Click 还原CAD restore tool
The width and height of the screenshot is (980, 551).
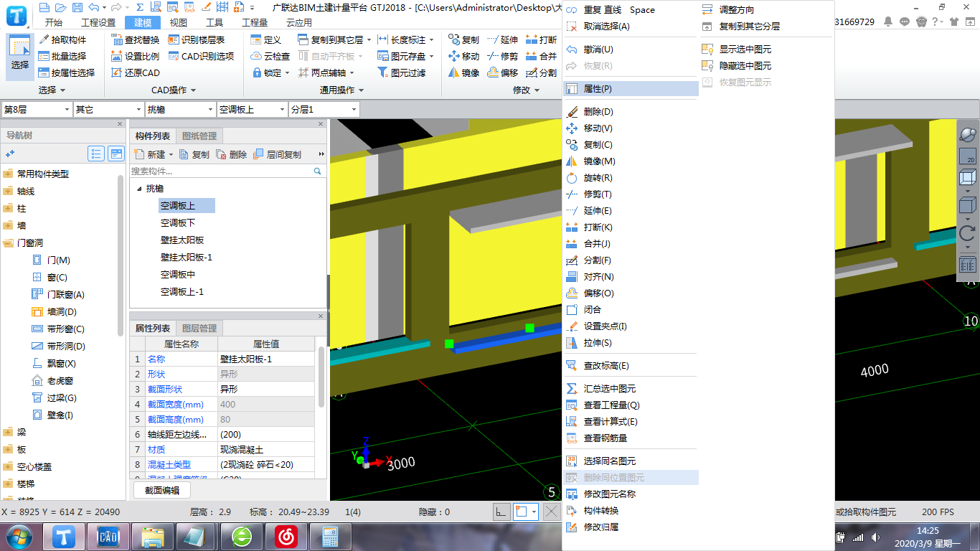(136, 72)
